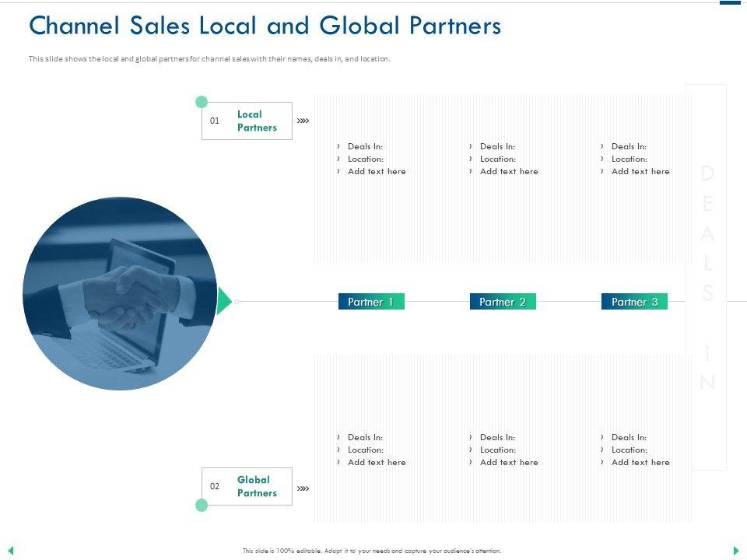This screenshot has height=560, width=747.
Task: Click the chevron arrows beside Local Partners
Action: point(303,121)
